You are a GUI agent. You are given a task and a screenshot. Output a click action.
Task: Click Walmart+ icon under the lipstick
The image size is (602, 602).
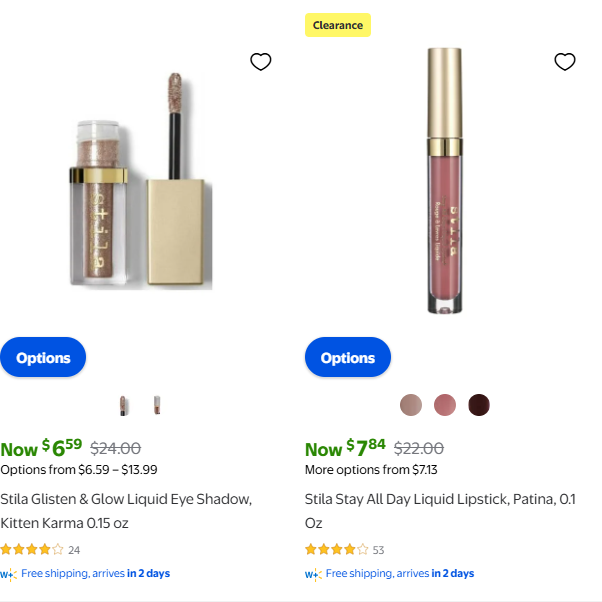pyautogui.click(x=313, y=574)
